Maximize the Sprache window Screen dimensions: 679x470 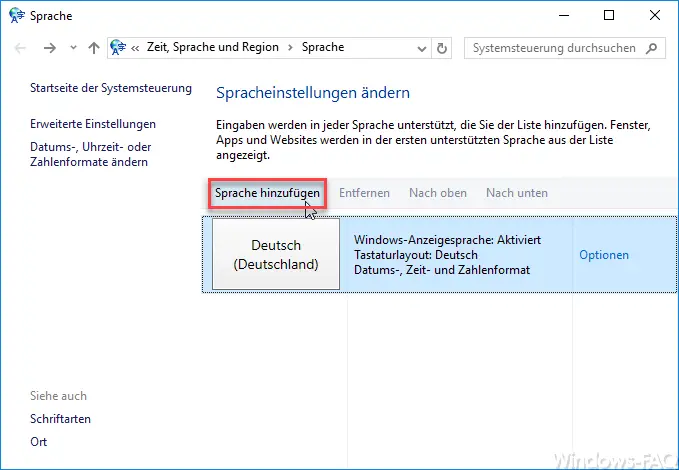click(609, 16)
